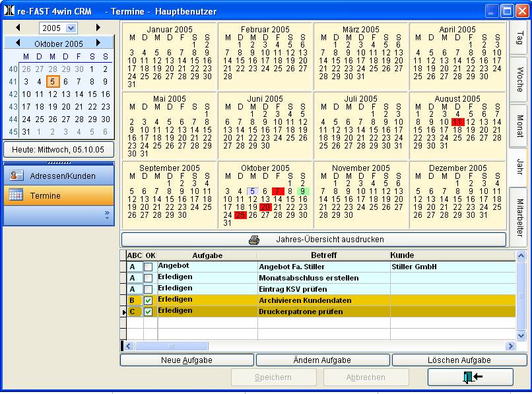Image resolution: width=532 pixels, height=394 pixels.
Task: Click the Betreff column header
Action: click(x=323, y=255)
